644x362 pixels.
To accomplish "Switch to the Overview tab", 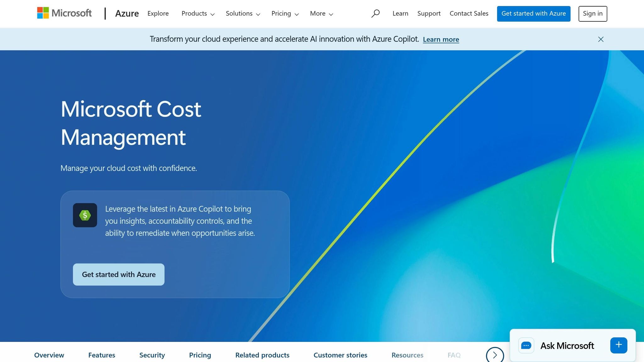I will 49,355.
